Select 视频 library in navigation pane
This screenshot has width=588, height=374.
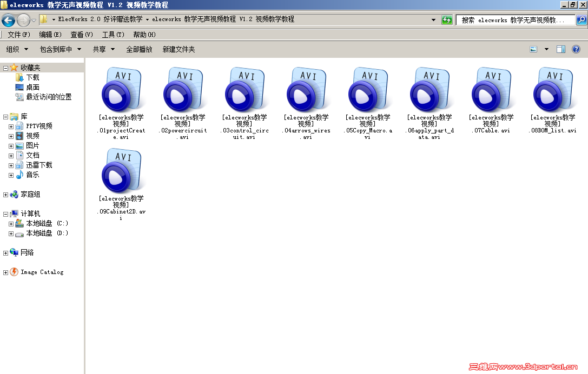[x=32, y=136]
